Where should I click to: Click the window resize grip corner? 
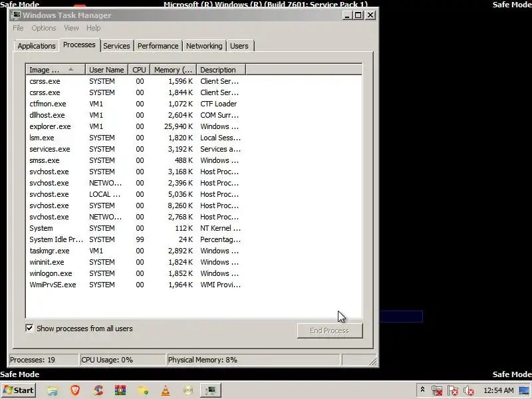(x=373, y=361)
